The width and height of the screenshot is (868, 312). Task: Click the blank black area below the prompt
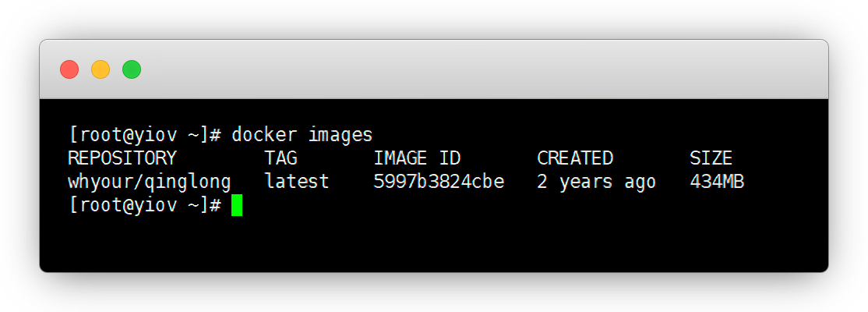tap(433, 246)
